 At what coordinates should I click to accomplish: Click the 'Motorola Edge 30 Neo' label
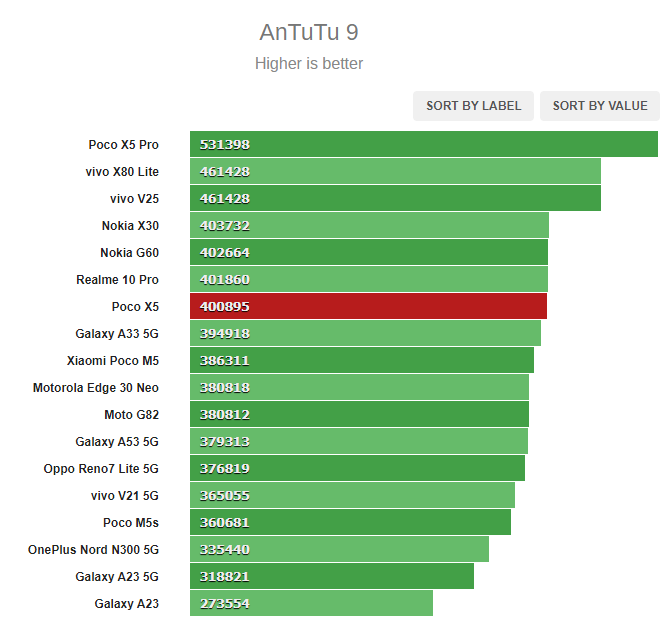tap(96, 388)
